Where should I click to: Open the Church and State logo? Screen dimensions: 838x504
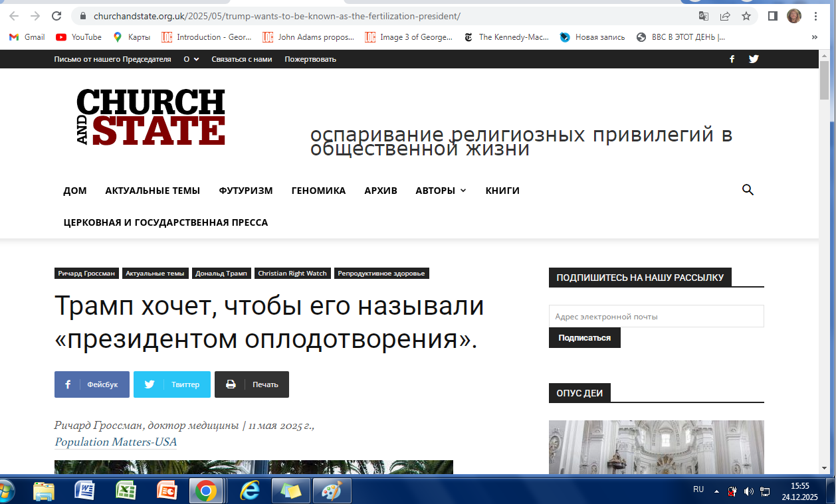(x=151, y=118)
